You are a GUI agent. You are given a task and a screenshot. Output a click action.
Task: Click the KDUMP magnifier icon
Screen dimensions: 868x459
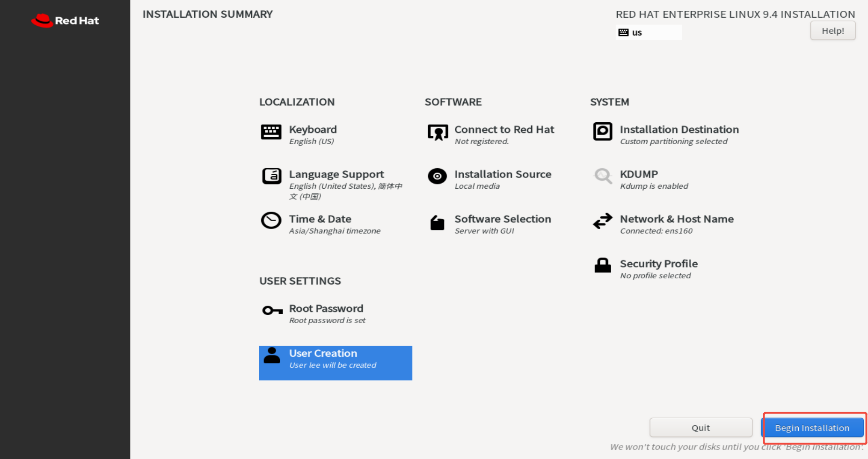pyautogui.click(x=603, y=176)
